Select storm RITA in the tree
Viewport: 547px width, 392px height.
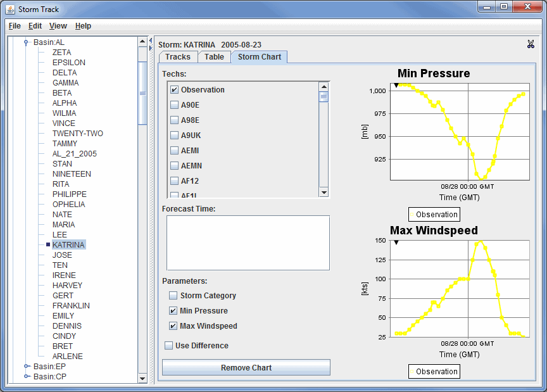pos(61,184)
